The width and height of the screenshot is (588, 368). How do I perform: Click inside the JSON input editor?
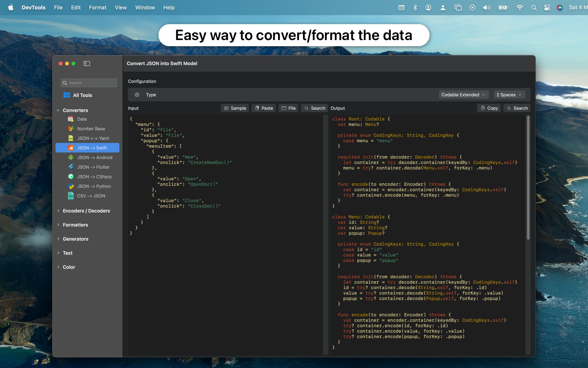(x=225, y=235)
